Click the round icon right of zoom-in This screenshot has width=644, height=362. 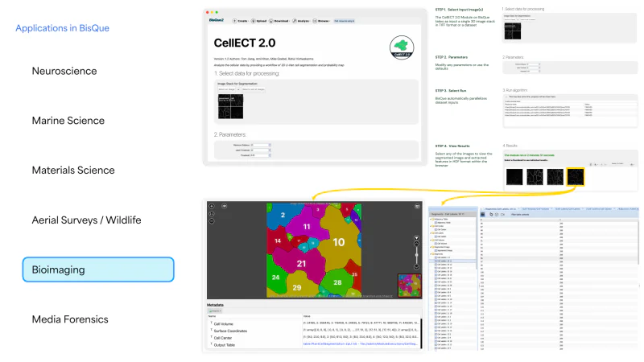point(225,207)
